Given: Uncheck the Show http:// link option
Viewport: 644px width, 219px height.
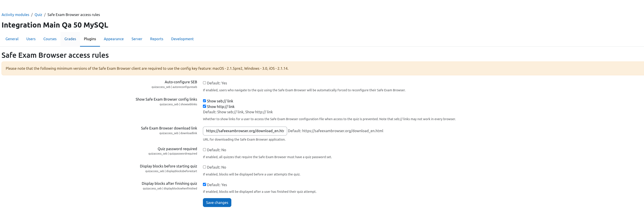Looking at the screenshot, I should tap(204, 106).
